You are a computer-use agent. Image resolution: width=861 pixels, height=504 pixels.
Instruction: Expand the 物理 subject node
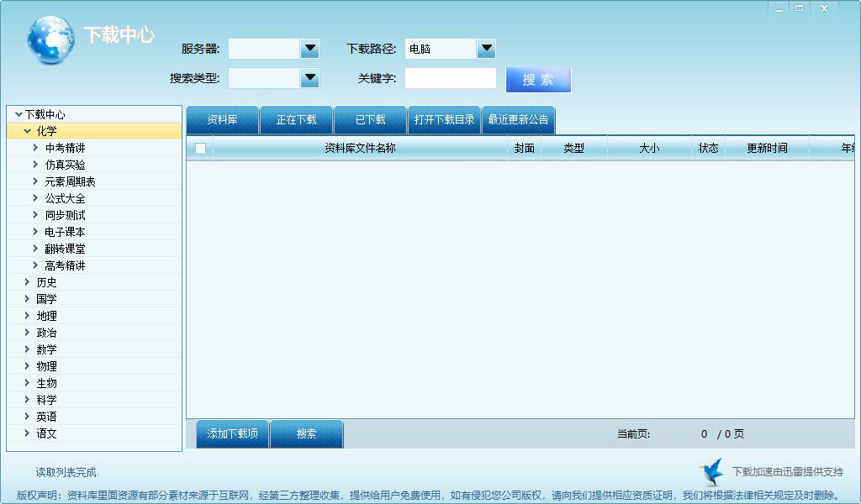[x=27, y=365]
